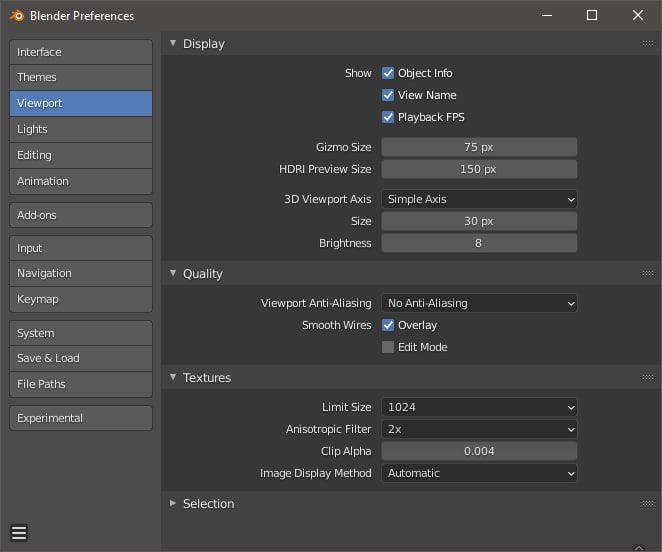Collapse the Display panel
Viewport: 662px width, 552px height.
173,43
